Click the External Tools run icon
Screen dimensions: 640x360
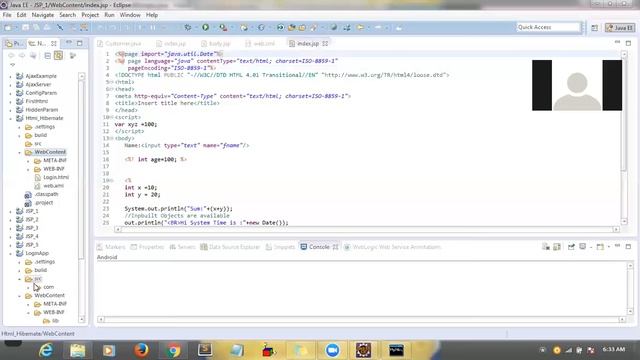click(223, 28)
